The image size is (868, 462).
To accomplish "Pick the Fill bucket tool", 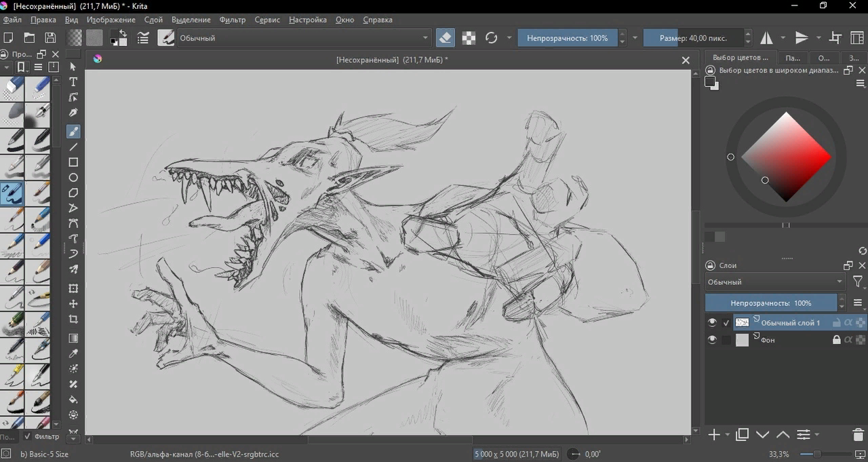I will pos(73,400).
